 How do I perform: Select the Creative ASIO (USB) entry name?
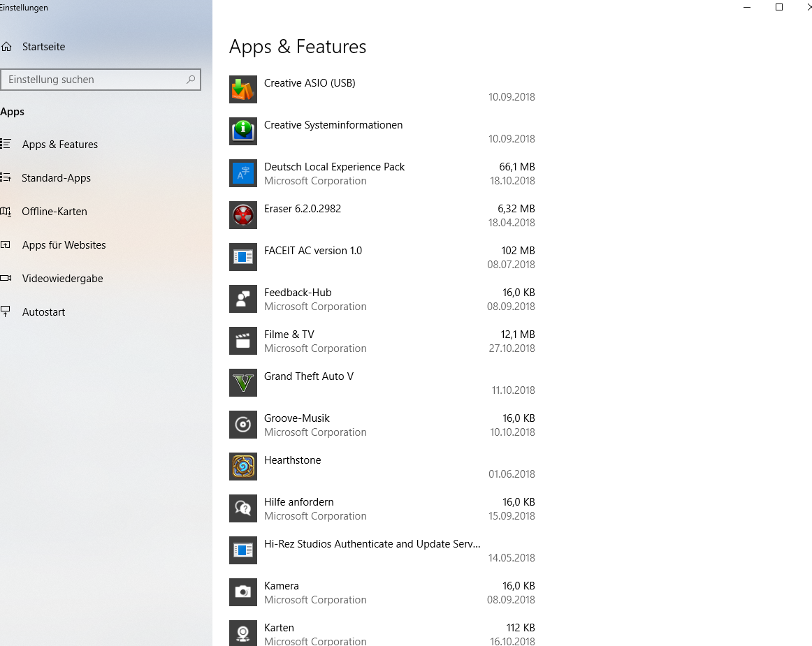[x=310, y=83]
